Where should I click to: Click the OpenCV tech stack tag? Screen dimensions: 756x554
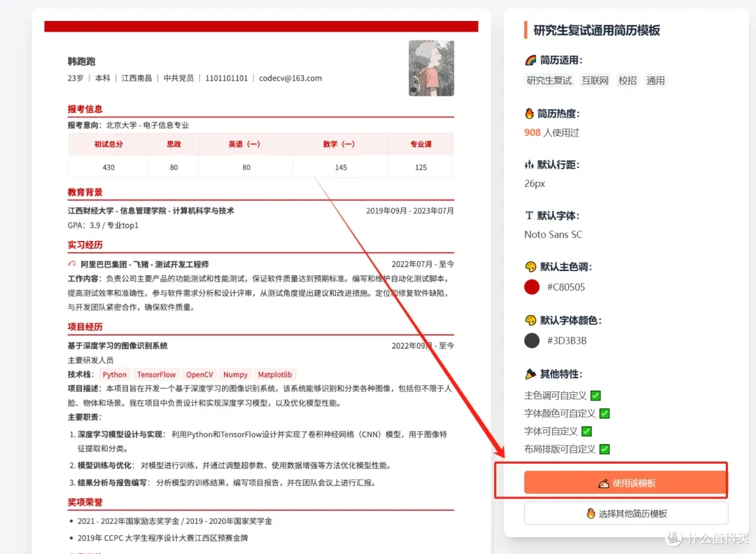[x=199, y=375]
